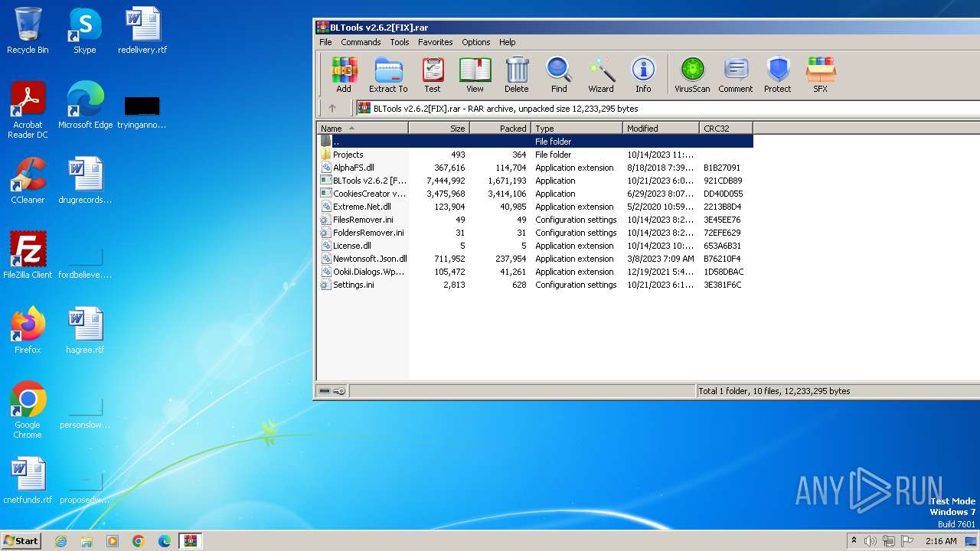This screenshot has height=551, width=980.
Task: Select the Projects folder row
Action: point(535,155)
